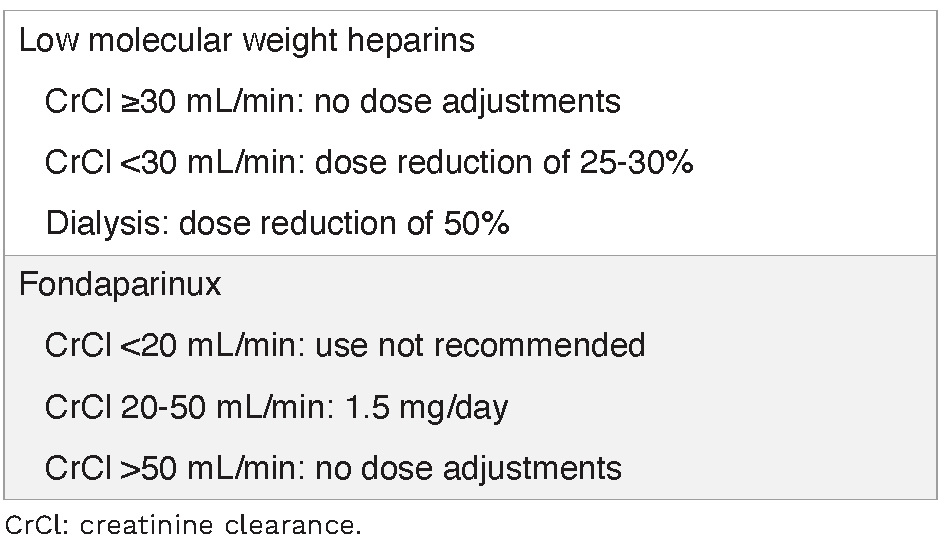Click the "CrCl <30 mL/min" label under heparins
The width and height of the screenshot is (950, 553).
click(x=172, y=163)
